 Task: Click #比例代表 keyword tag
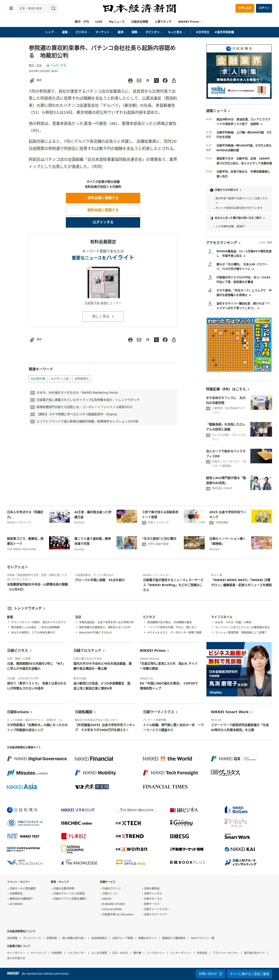coord(38,379)
